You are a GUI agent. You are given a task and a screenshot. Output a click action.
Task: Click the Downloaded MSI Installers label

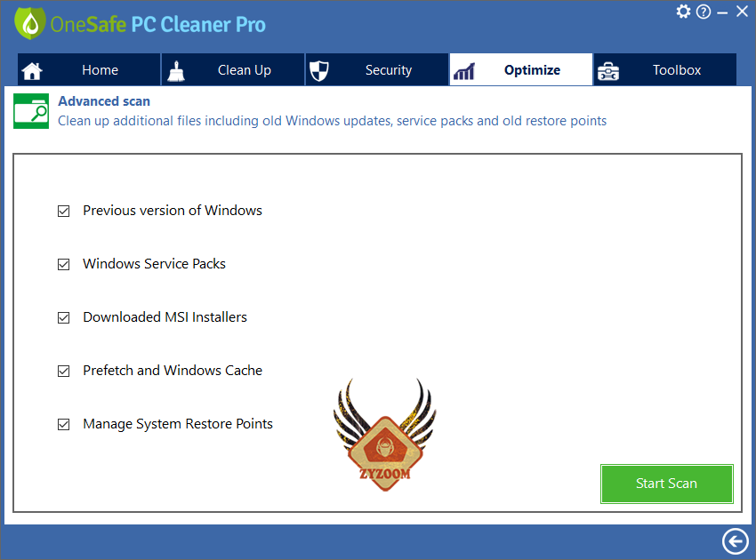[x=165, y=317]
